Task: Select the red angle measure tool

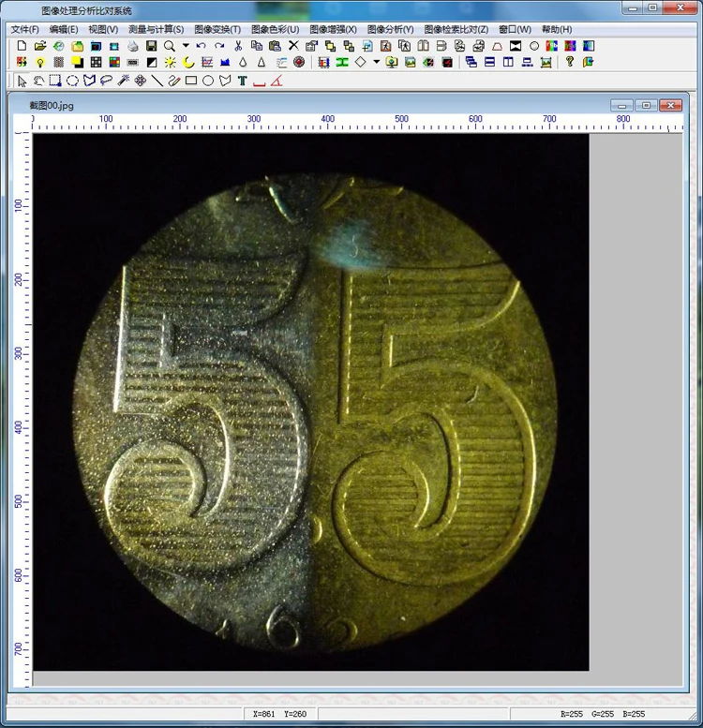Action: [x=277, y=82]
